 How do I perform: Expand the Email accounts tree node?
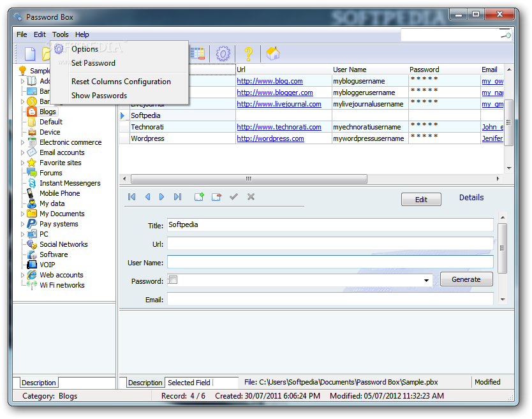[22, 152]
